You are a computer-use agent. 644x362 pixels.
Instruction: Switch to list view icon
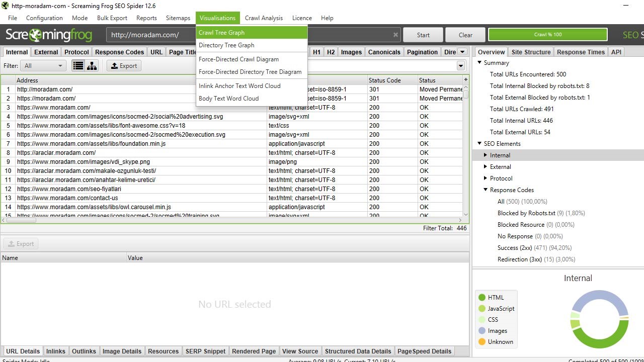tap(78, 66)
